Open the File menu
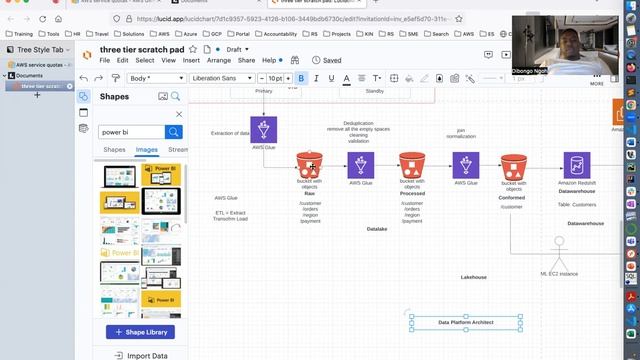This screenshot has height=360, width=640. [104, 60]
